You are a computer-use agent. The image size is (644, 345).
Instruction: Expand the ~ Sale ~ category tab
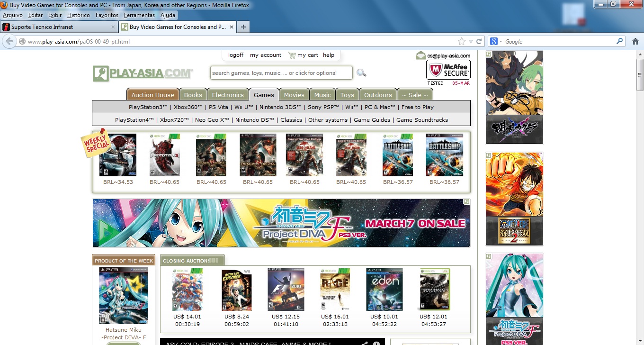[x=415, y=95]
